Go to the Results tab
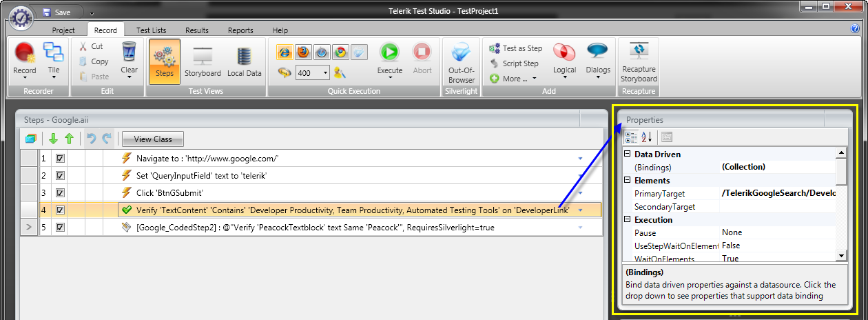The image size is (868, 320). coord(197,30)
